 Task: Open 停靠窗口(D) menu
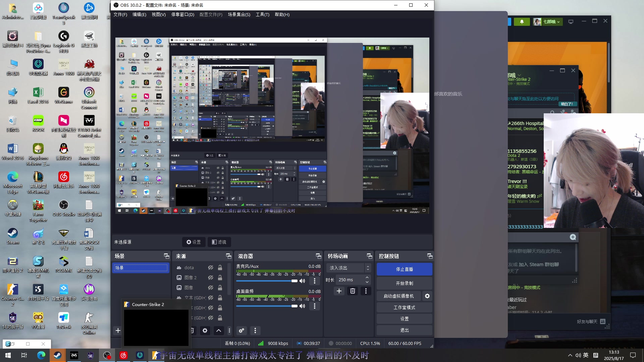pyautogui.click(x=183, y=14)
